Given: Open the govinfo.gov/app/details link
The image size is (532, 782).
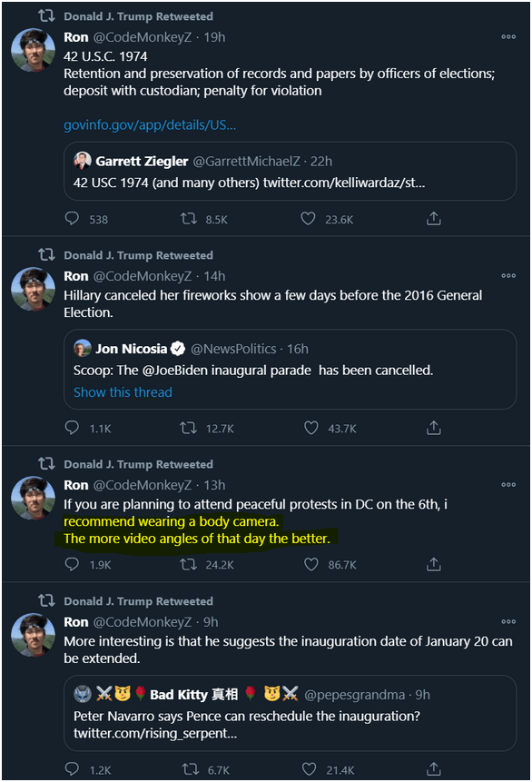Looking at the screenshot, I should click(x=150, y=124).
